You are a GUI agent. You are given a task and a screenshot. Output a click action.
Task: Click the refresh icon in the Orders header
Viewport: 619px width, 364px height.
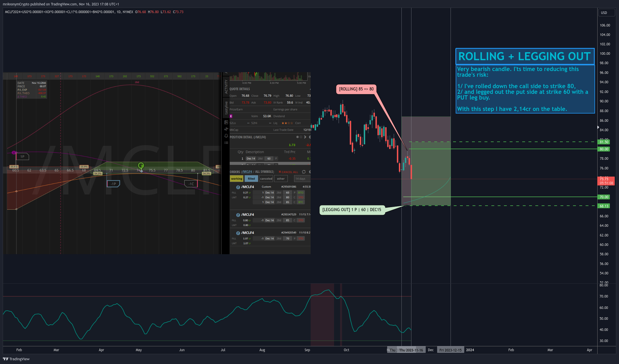click(304, 172)
